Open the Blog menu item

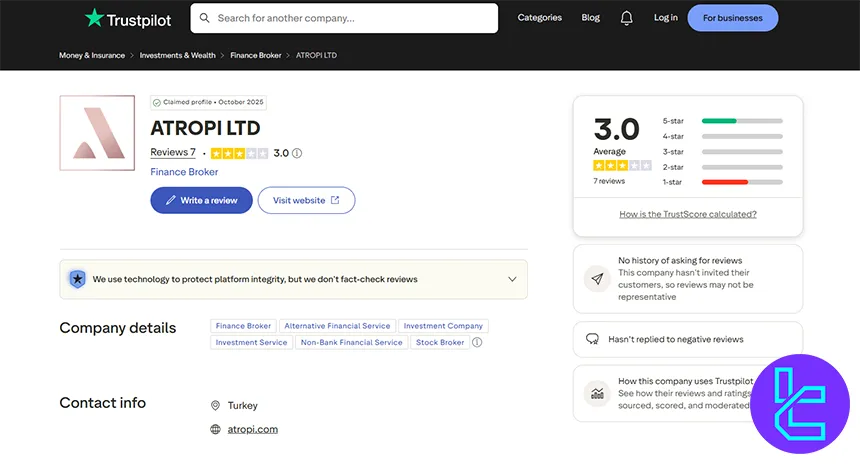pyautogui.click(x=591, y=18)
